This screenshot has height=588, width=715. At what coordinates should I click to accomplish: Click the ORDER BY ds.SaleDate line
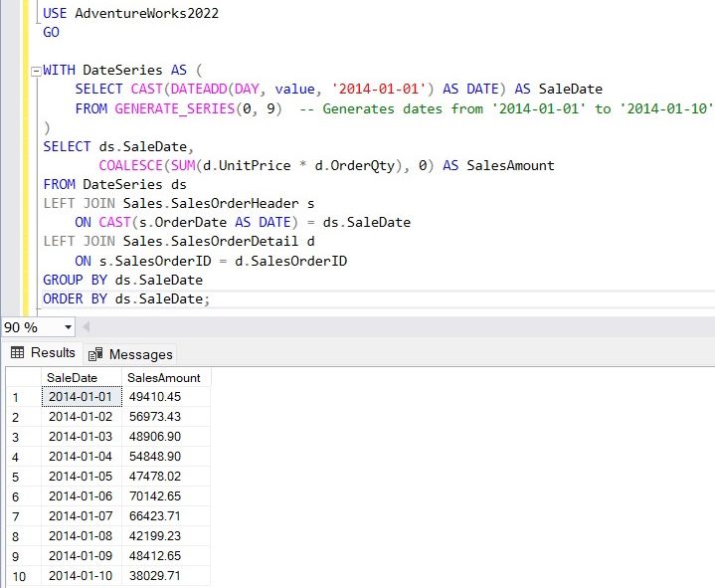click(126, 299)
